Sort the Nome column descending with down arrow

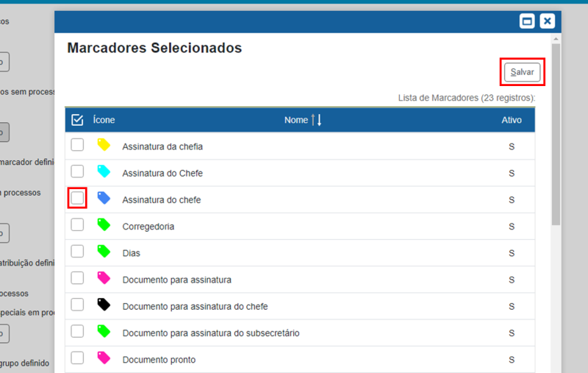click(319, 120)
